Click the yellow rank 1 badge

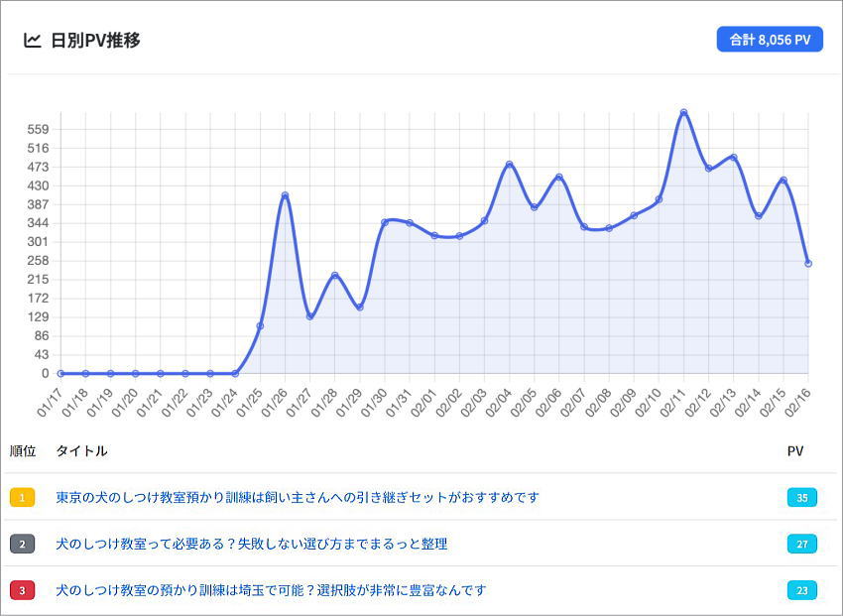tap(22, 497)
